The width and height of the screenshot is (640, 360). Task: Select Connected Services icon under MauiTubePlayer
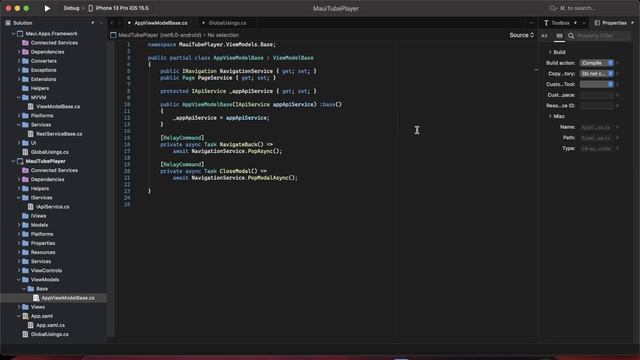coord(25,171)
